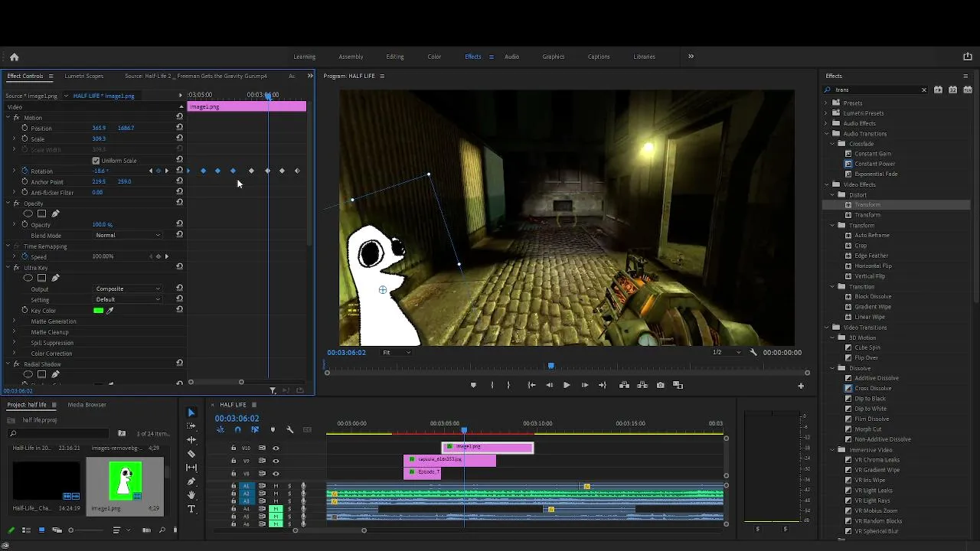Switch to the Editing workspace
980x551 pixels.
[x=395, y=57]
